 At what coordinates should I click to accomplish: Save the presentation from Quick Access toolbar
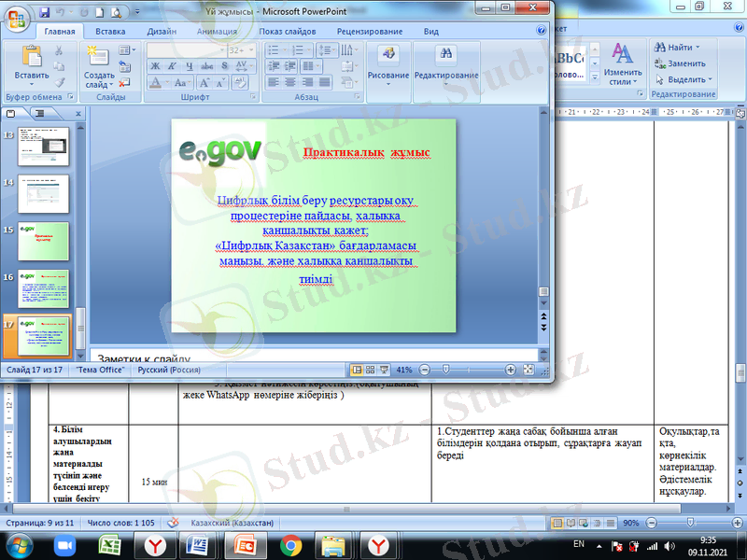tap(47, 13)
